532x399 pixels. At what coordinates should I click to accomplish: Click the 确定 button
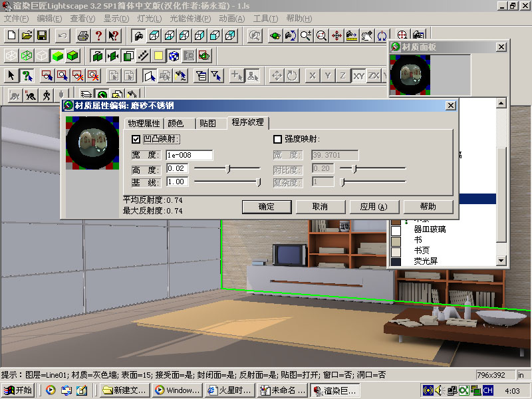[x=266, y=206]
